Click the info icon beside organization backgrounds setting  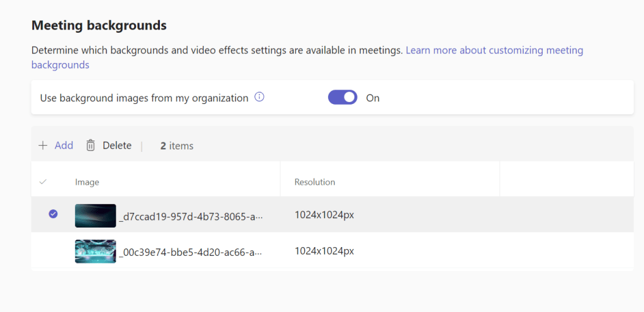259,98
